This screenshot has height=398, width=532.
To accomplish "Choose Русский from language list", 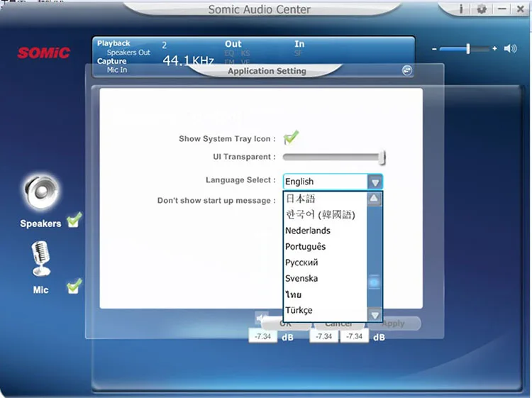I will pos(326,262).
